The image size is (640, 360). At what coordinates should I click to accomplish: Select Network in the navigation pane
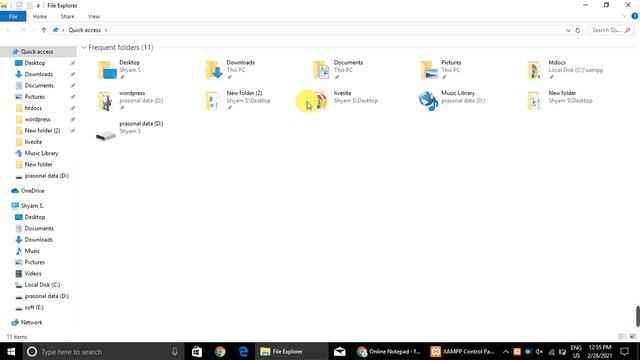[x=31, y=322]
